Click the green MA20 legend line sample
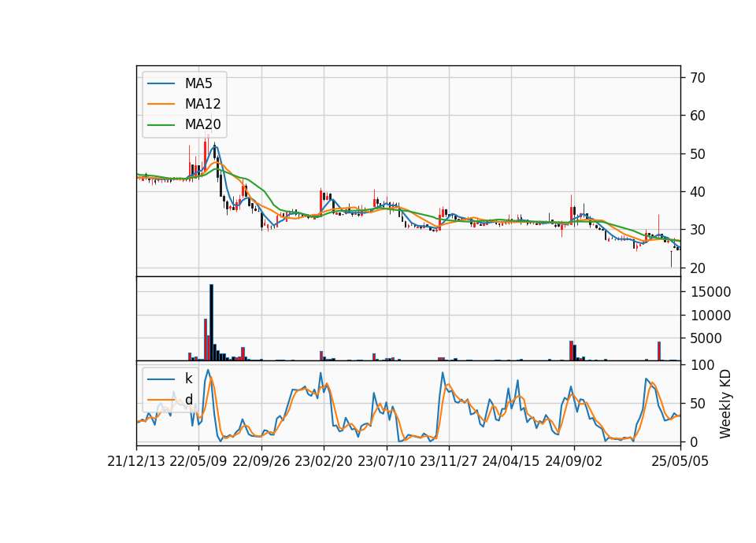 (161, 124)
